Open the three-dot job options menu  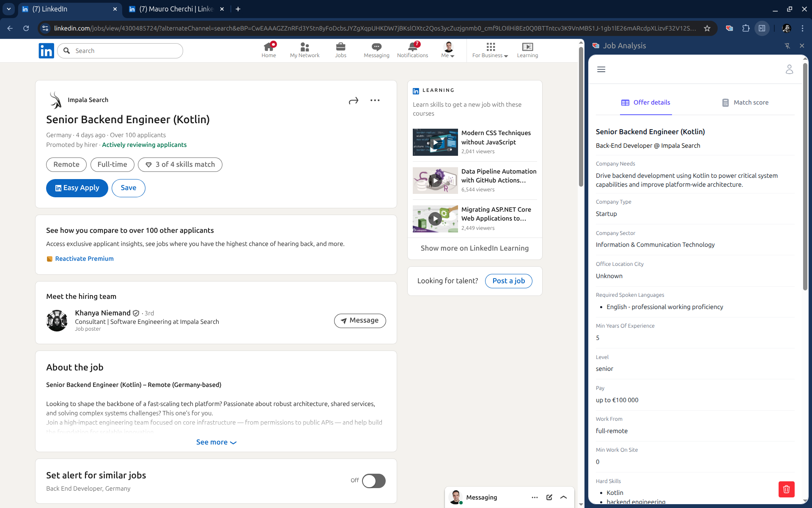coord(375,100)
